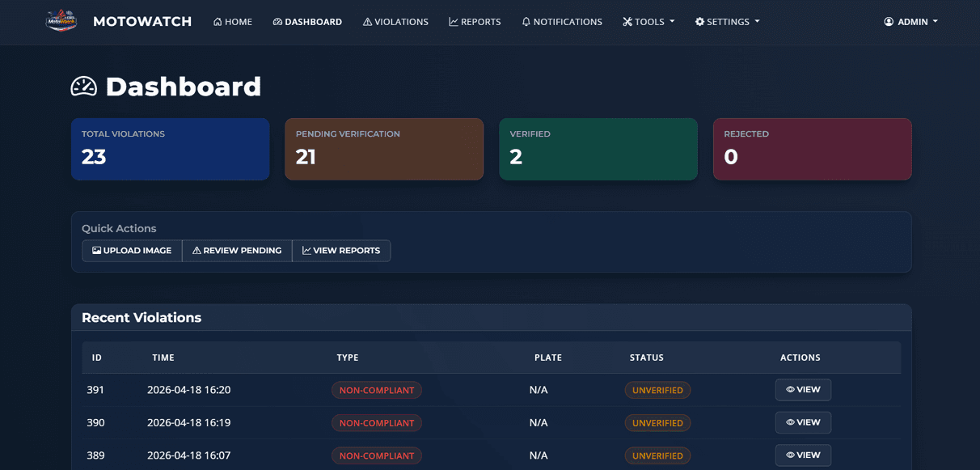Click the warning icon in Review Pending button

click(x=196, y=251)
